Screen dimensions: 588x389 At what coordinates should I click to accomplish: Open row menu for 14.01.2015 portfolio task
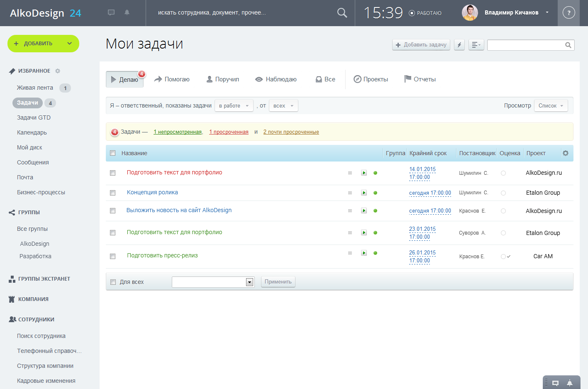coord(350,173)
